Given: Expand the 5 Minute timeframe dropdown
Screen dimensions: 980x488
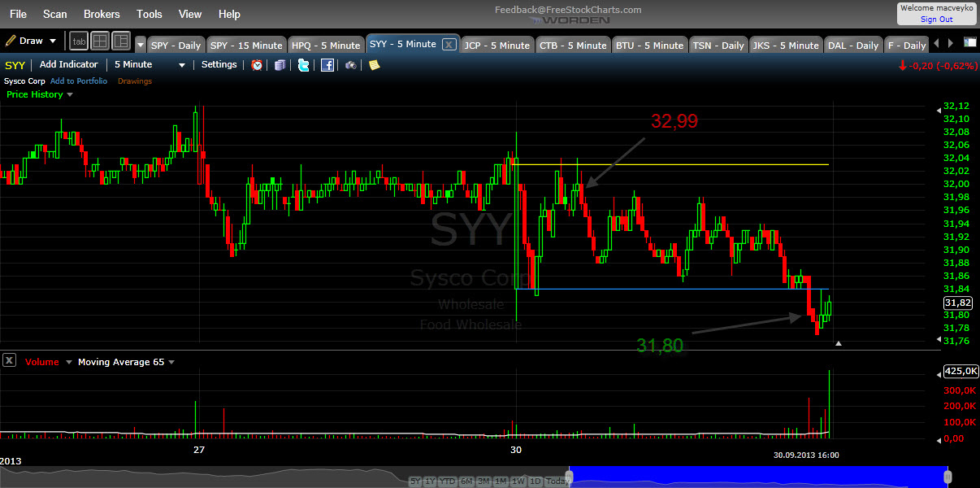Looking at the screenshot, I should click(x=182, y=65).
